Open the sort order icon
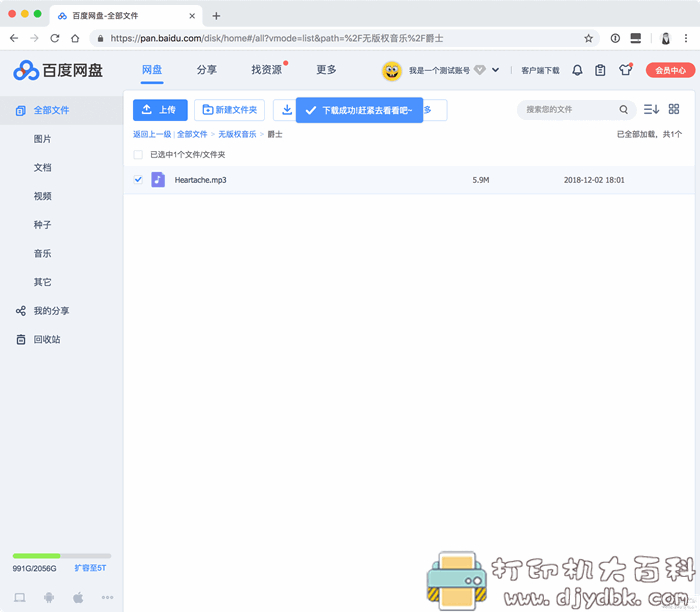 651,109
